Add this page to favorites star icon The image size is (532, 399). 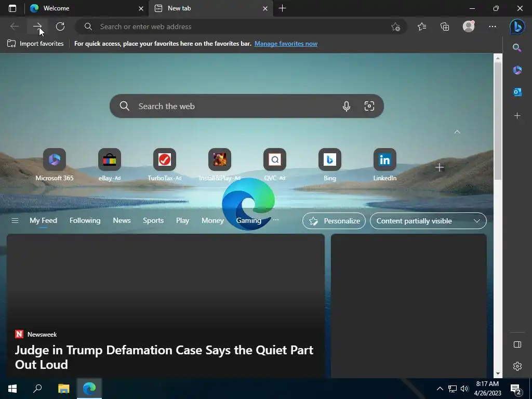pos(395,26)
